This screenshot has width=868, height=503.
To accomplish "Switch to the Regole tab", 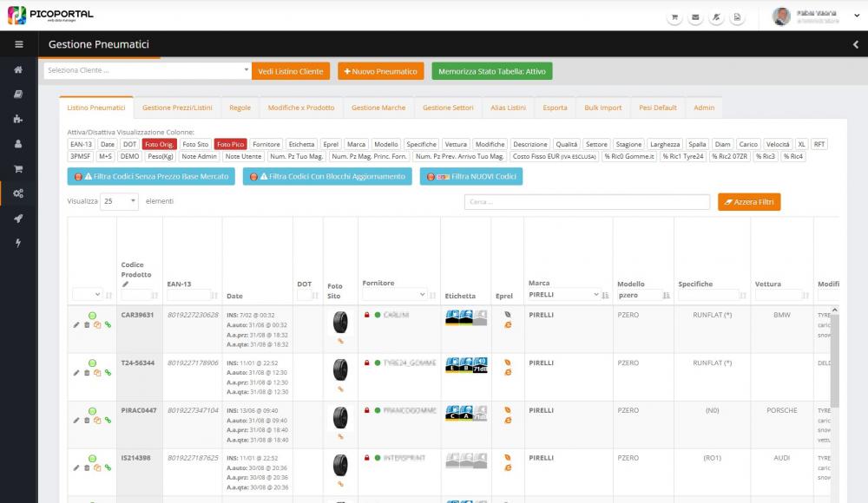I will pyautogui.click(x=240, y=108).
